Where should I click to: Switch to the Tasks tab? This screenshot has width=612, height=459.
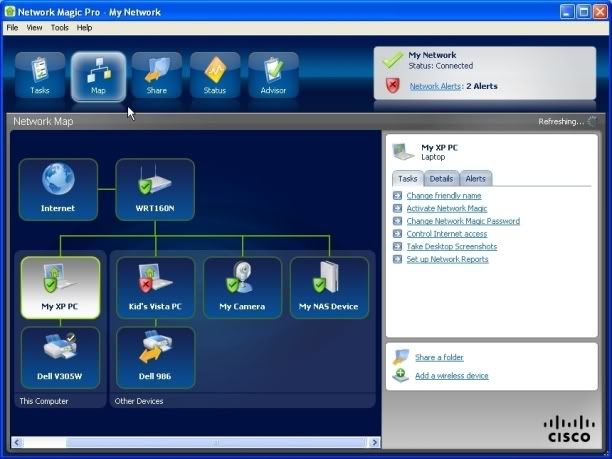(x=408, y=178)
